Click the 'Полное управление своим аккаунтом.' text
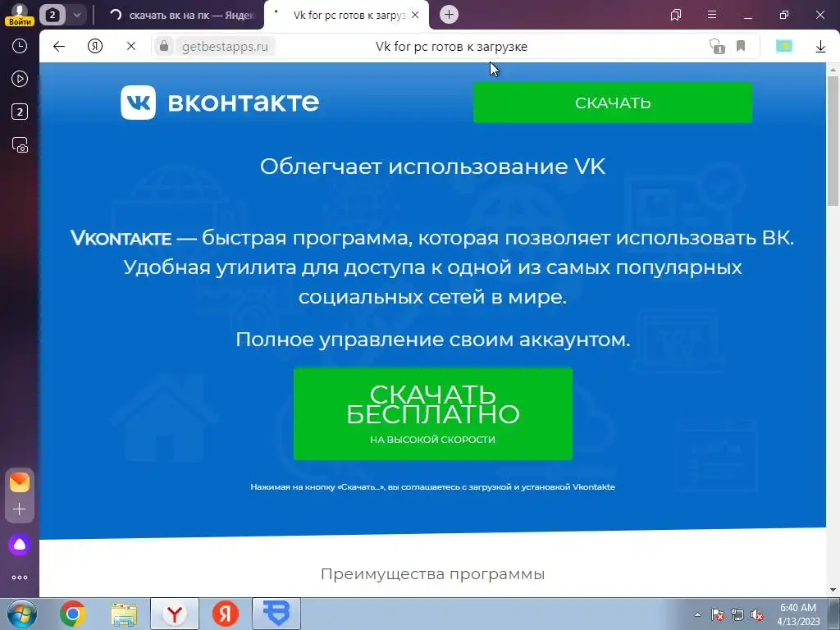 point(433,340)
